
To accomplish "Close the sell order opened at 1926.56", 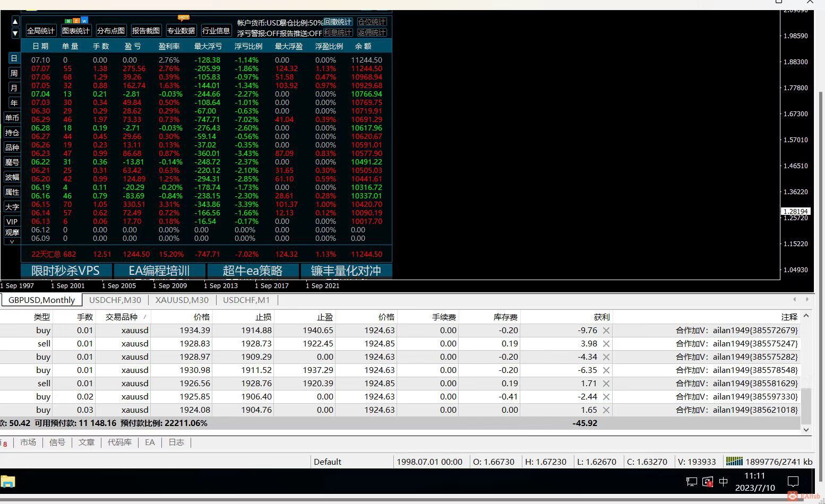I will click(x=606, y=384).
